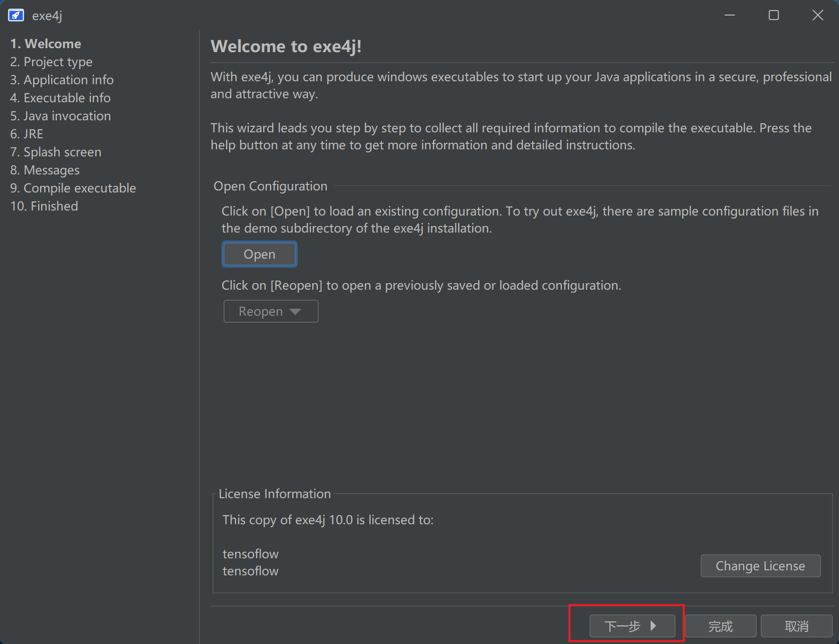839x644 pixels.
Task: Select the Welcome step in sidebar
Action: [x=46, y=44]
